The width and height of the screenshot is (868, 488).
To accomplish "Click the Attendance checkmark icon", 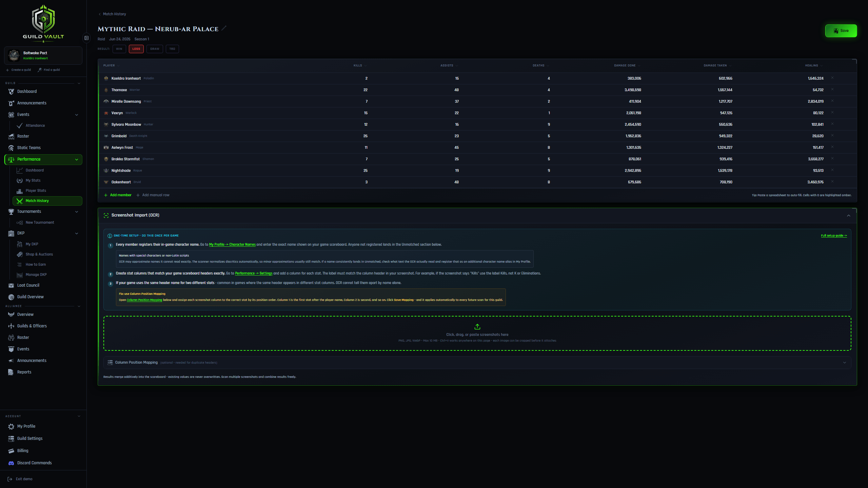I will [x=20, y=125].
